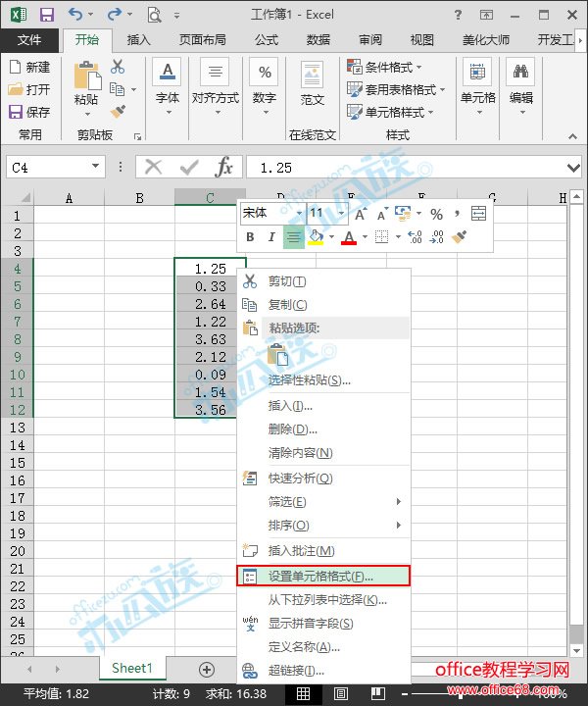Click 保存 save button in ribbon

point(29,111)
